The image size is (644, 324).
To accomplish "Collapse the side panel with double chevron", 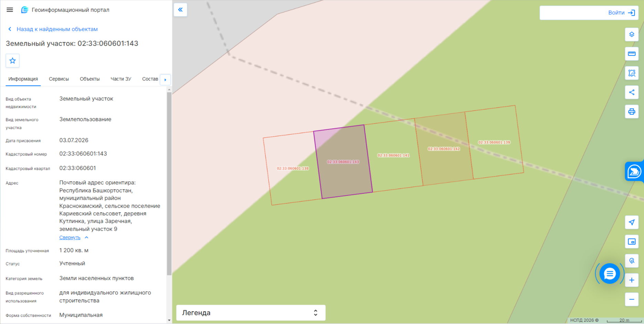I will coord(180,10).
